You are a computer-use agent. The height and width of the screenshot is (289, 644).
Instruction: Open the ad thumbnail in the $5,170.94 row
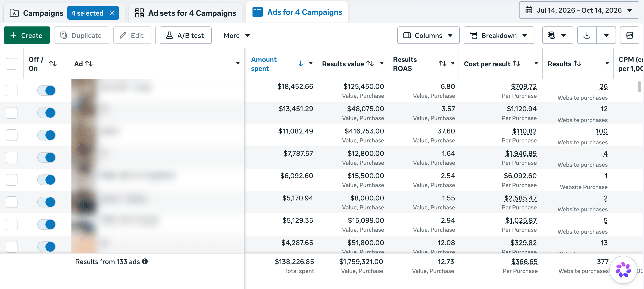[84, 202]
